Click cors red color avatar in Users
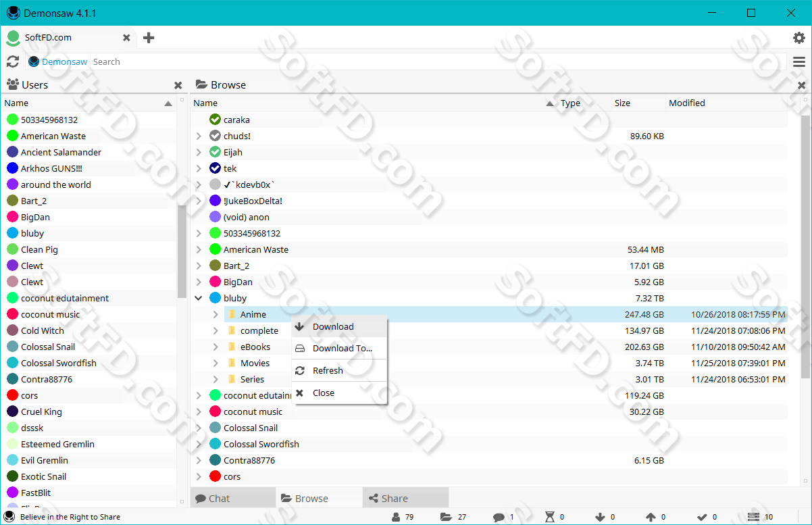Viewport: 812px width, 525px height. pyautogui.click(x=12, y=395)
